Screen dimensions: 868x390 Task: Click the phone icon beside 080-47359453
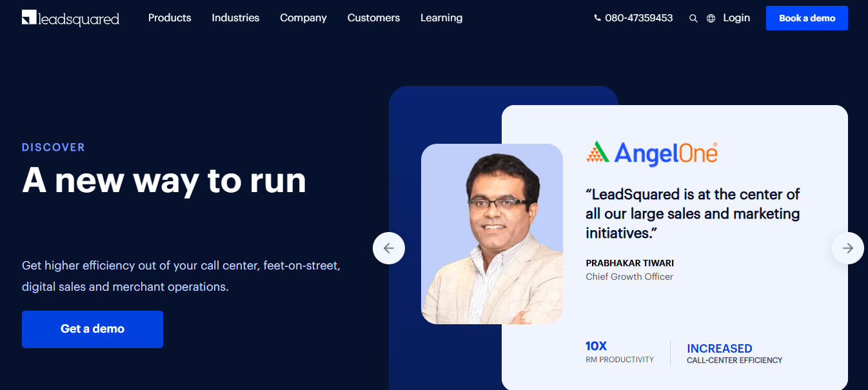point(597,19)
